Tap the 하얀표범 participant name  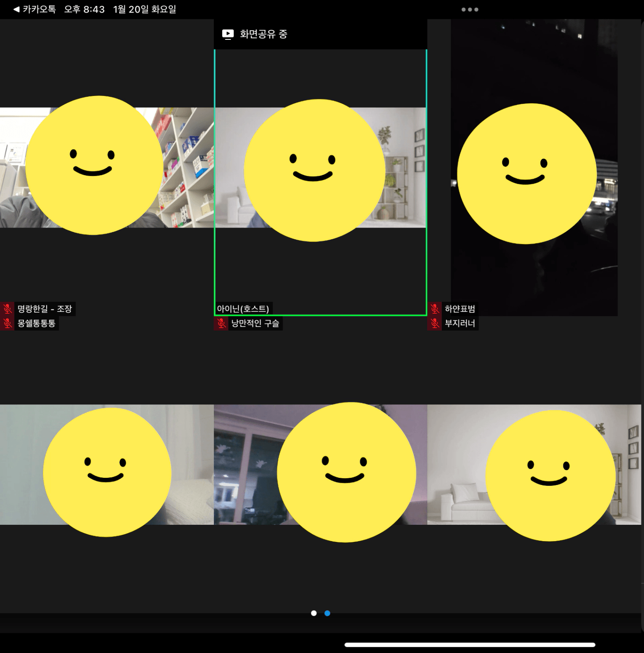point(460,309)
